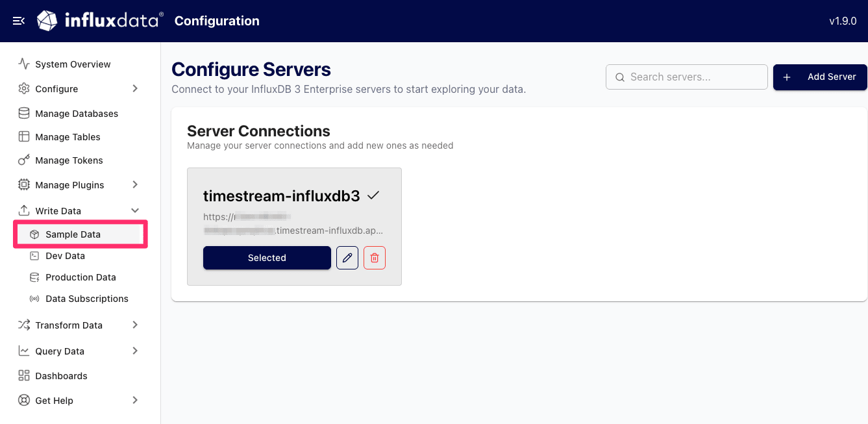Click the v1.9.0 version label
The width and height of the screenshot is (868, 424).
tap(843, 21)
